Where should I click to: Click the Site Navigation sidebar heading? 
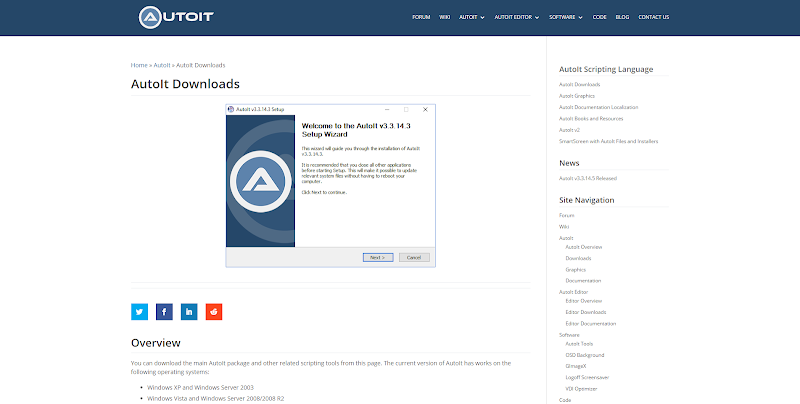pyautogui.click(x=587, y=200)
